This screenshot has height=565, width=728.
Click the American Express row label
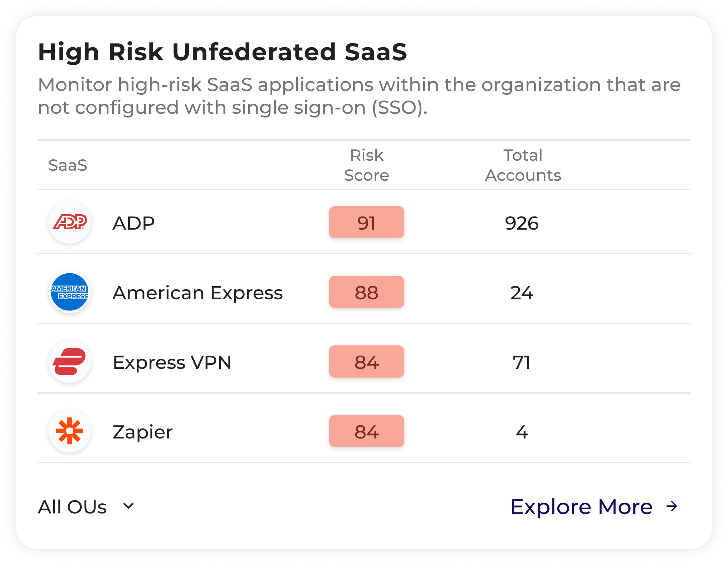198,292
